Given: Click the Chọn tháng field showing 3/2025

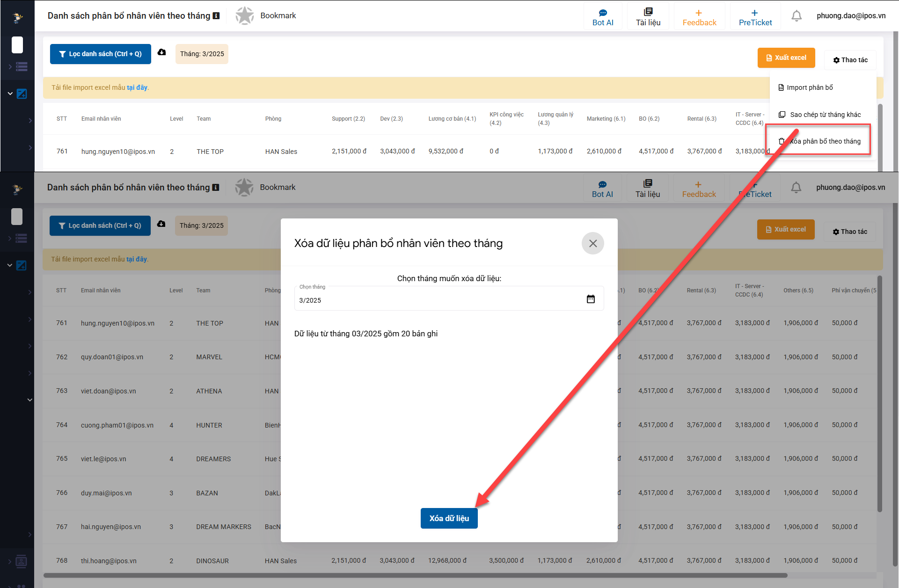Looking at the screenshot, I should tap(449, 298).
